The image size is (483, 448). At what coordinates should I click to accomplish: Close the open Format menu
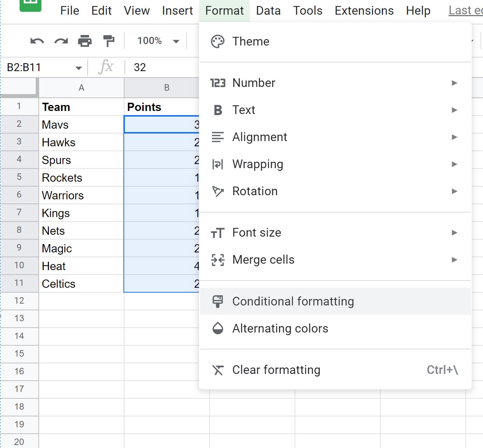225,11
